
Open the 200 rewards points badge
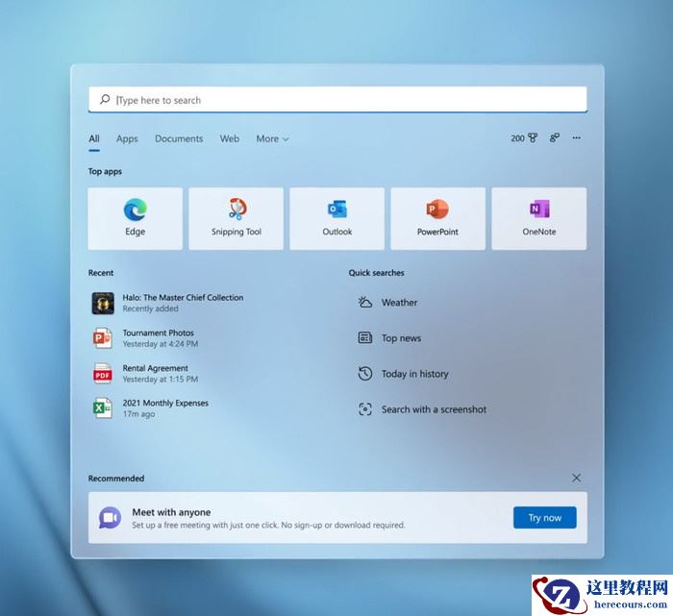pos(524,138)
